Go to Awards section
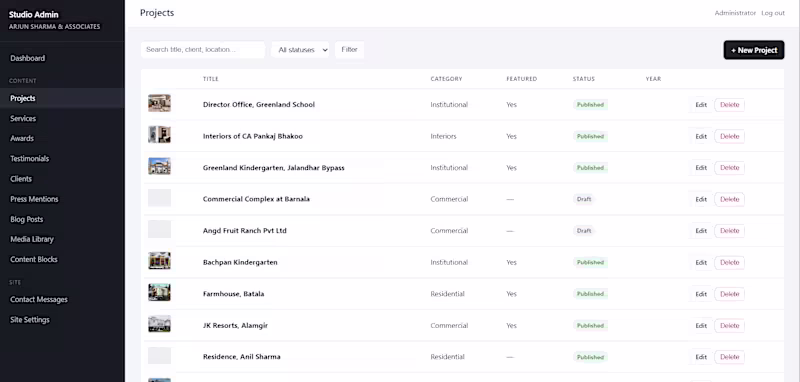The height and width of the screenshot is (382, 800). click(62, 138)
